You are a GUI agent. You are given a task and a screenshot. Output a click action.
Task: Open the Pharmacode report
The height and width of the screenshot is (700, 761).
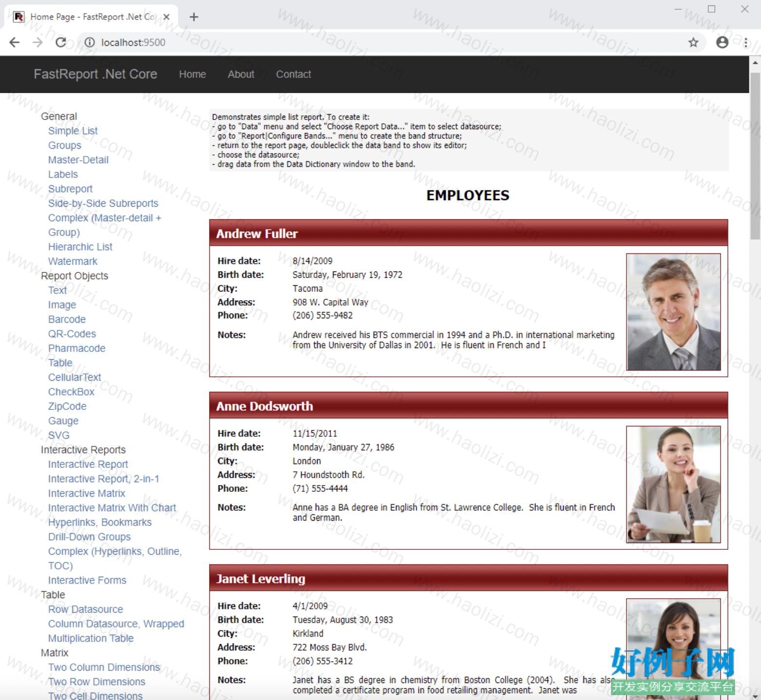76,348
